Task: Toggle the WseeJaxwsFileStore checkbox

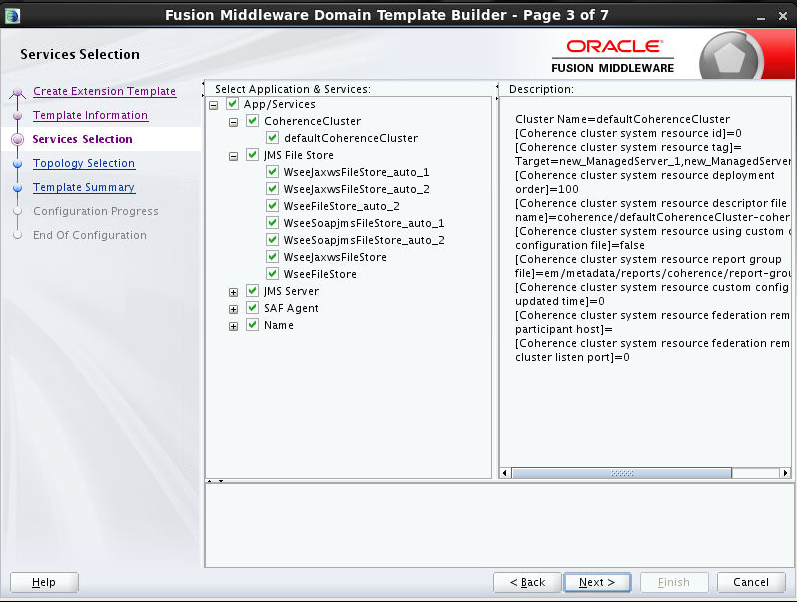Action: [272, 257]
